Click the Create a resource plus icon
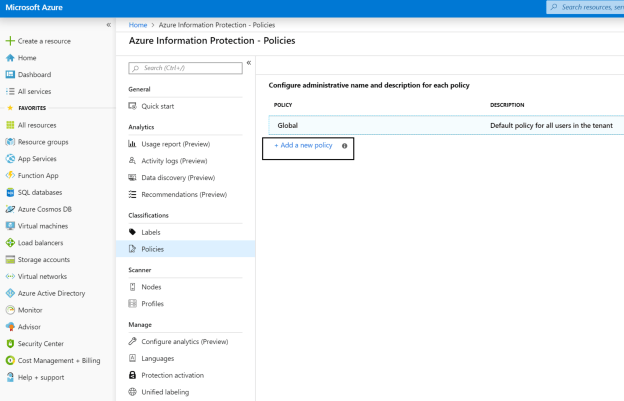The height and width of the screenshot is (401, 624). (10, 41)
